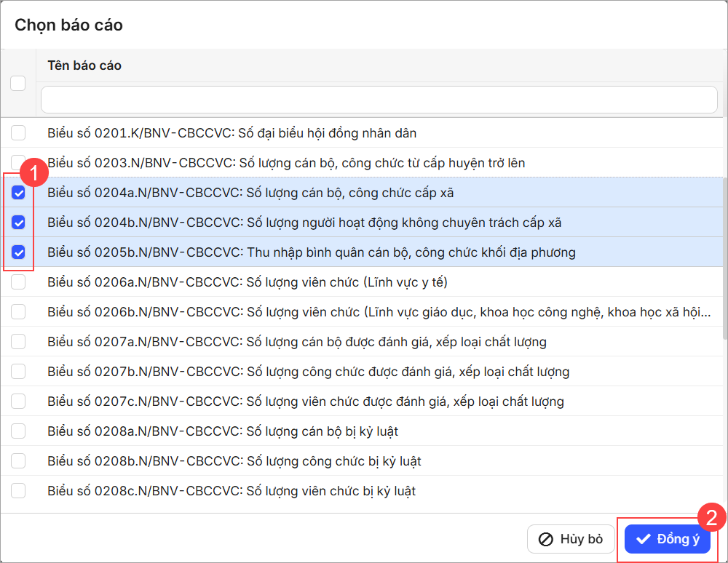The image size is (728, 563).
Task: Uncheck Biểu số 0204b.N report checkbox
Action: (x=18, y=223)
